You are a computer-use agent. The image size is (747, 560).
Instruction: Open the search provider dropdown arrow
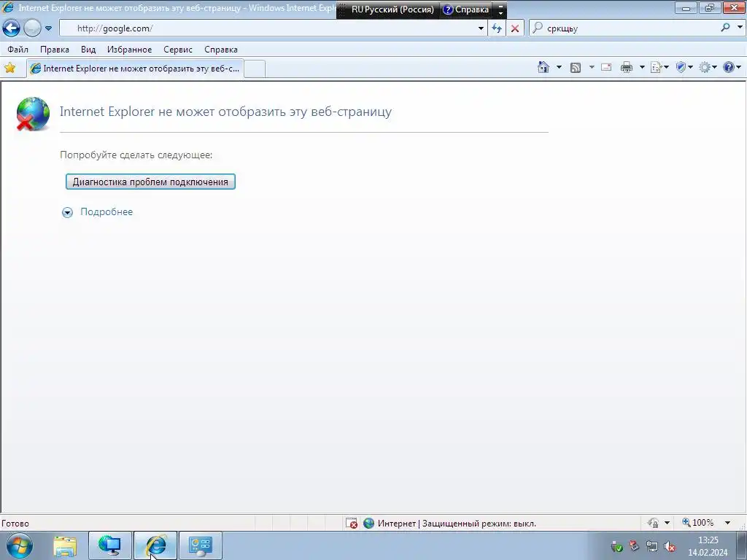pyautogui.click(x=740, y=27)
